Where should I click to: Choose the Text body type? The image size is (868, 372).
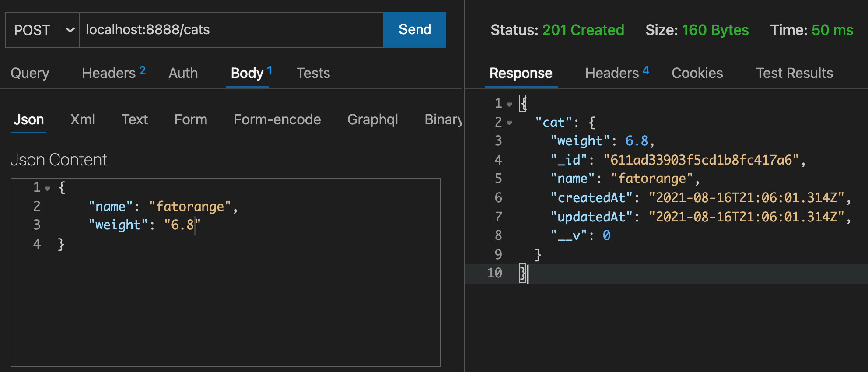coord(134,119)
